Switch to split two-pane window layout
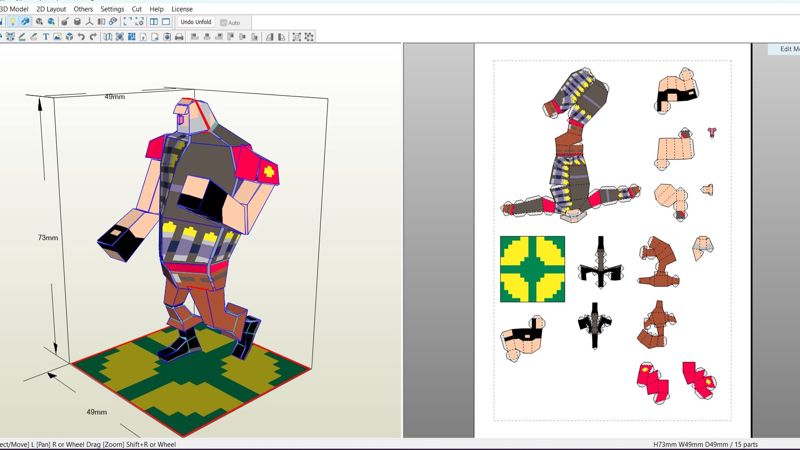 pyautogui.click(x=154, y=22)
